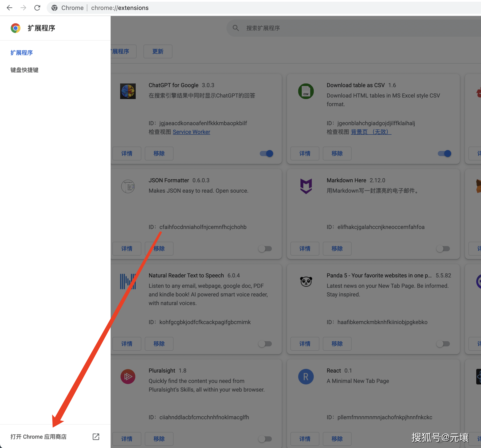Image resolution: width=481 pixels, height=448 pixels.
Task: Click the Panda 5 panda icon
Action: (x=306, y=281)
